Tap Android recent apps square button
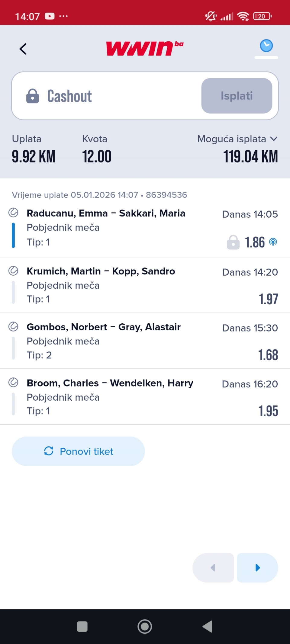Screen dimensions: 290x644 coord(82,626)
